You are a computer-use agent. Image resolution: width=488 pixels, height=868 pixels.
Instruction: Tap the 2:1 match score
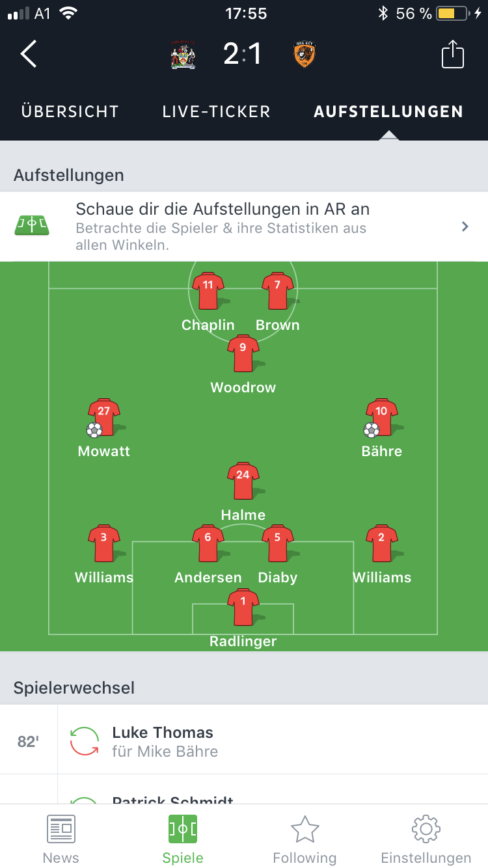(243, 54)
